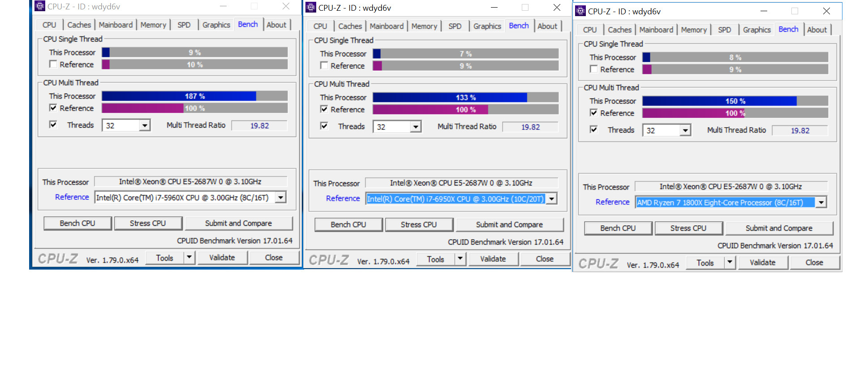The height and width of the screenshot is (369, 868).
Task: Switch to the Memory tab in middle window
Action: pos(424,26)
